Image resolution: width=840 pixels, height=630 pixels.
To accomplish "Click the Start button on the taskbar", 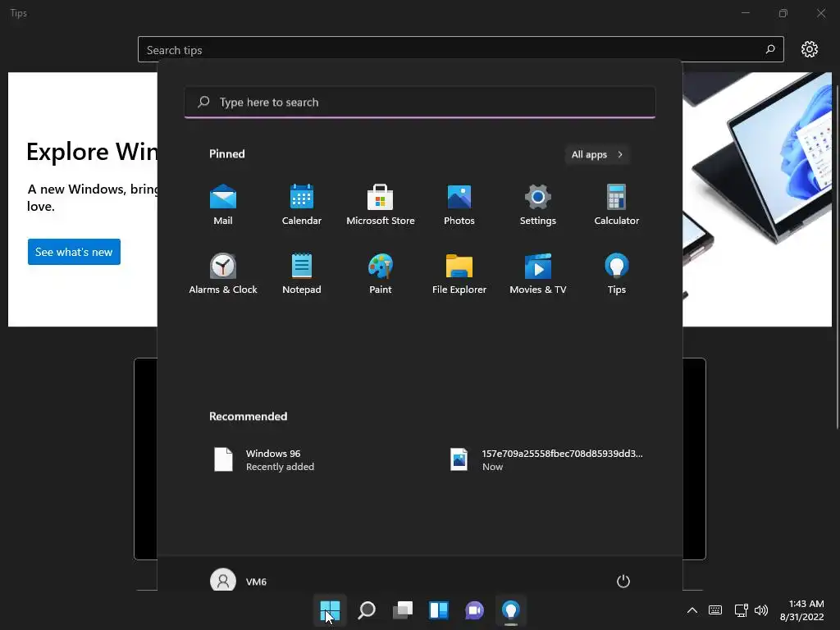I will [330, 610].
